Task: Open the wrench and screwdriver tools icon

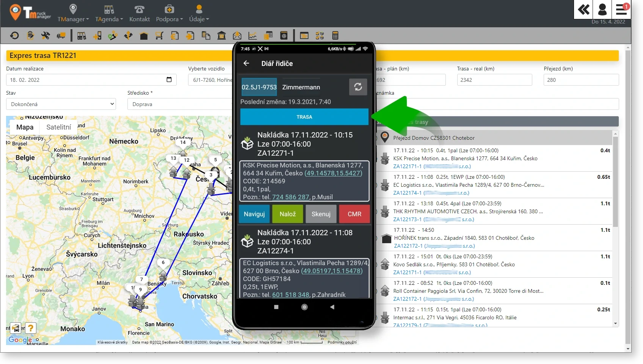Action: pyautogui.click(x=45, y=36)
